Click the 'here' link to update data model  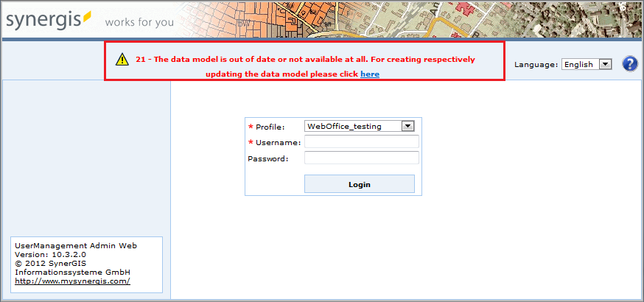click(370, 74)
